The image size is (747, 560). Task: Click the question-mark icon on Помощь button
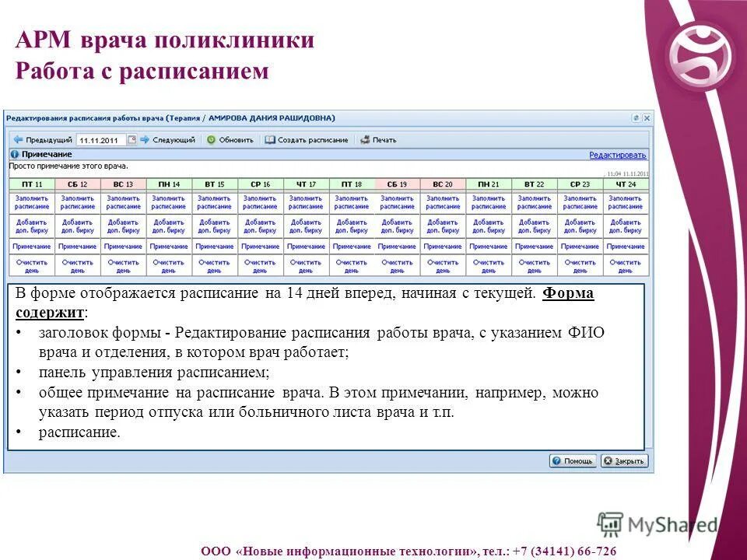coord(556,461)
